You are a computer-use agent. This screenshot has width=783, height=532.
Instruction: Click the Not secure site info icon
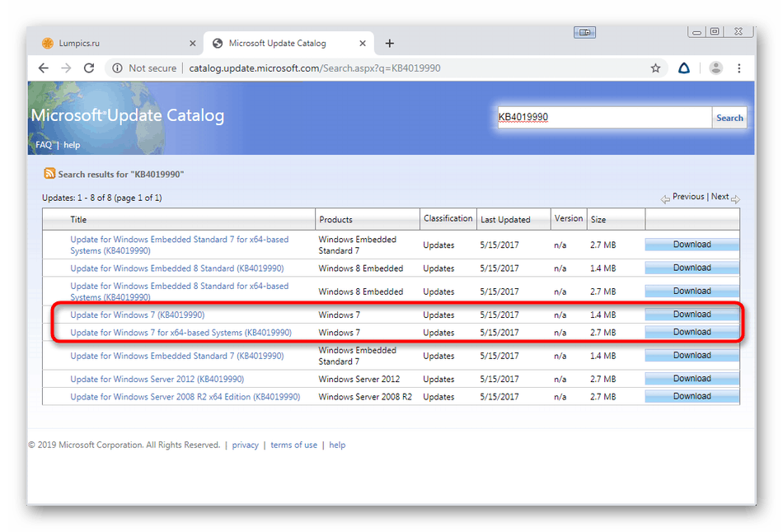[x=118, y=68]
